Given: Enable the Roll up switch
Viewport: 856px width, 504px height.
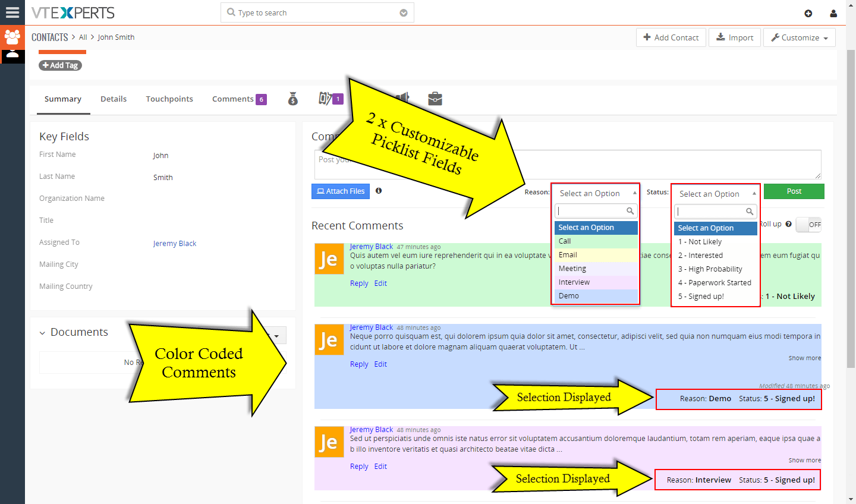Looking at the screenshot, I should click(809, 224).
